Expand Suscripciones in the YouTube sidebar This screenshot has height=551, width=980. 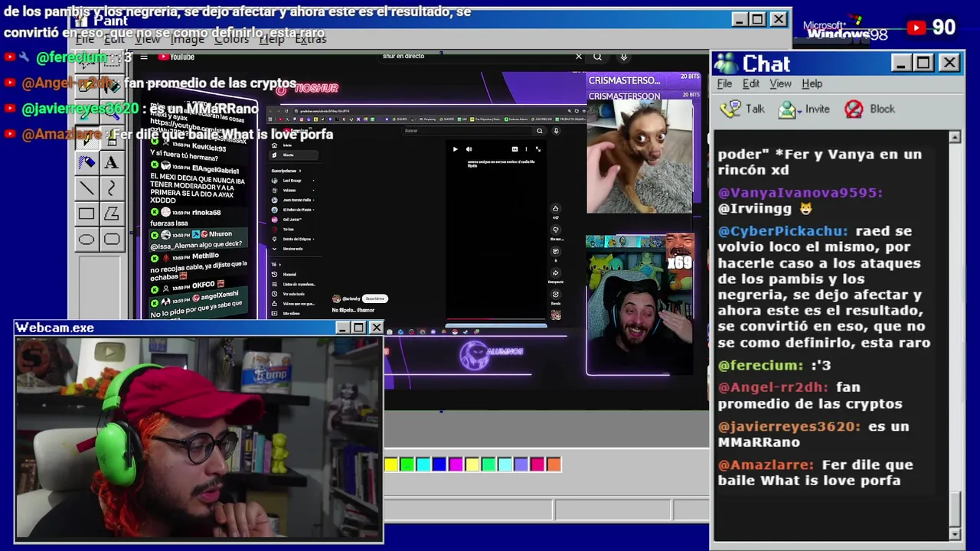click(x=286, y=171)
